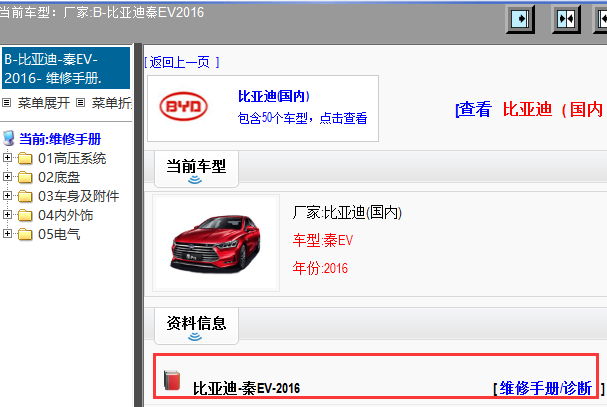Image resolution: width=607 pixels, height=407 pixels.
Task: Click the 当前:维修手册 root node
Action: 60,139
